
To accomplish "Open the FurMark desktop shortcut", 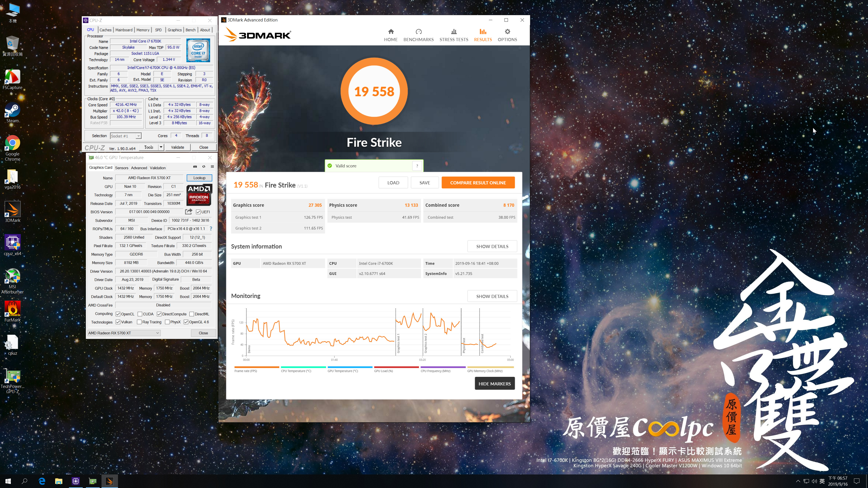I will point(12,311).
